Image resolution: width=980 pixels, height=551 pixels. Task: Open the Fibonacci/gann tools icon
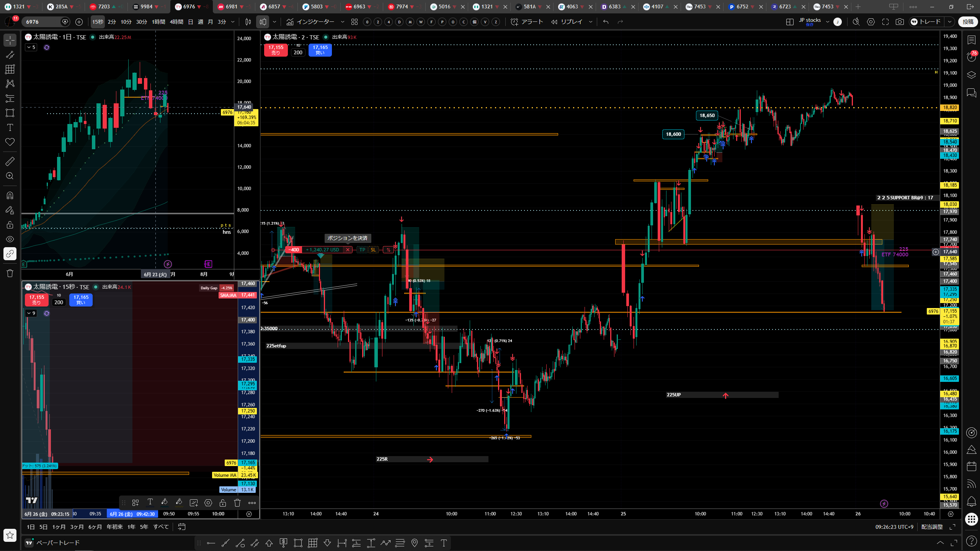click(x=10, y=69)
